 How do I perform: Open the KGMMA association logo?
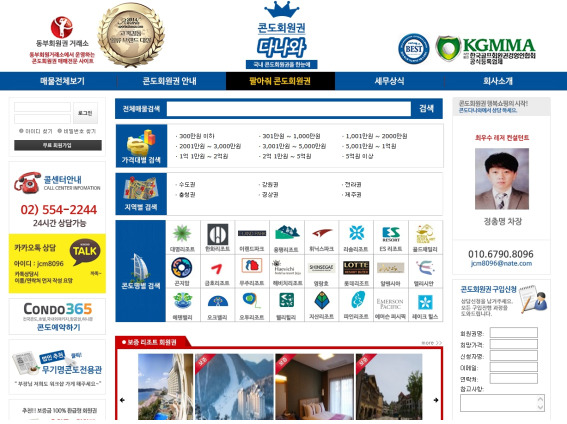tap(486, 50)
